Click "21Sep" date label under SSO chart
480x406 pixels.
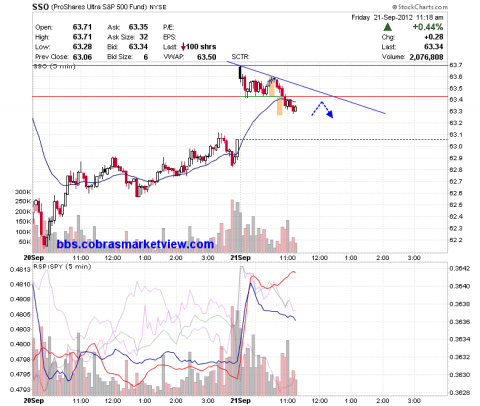click(240, 258)
